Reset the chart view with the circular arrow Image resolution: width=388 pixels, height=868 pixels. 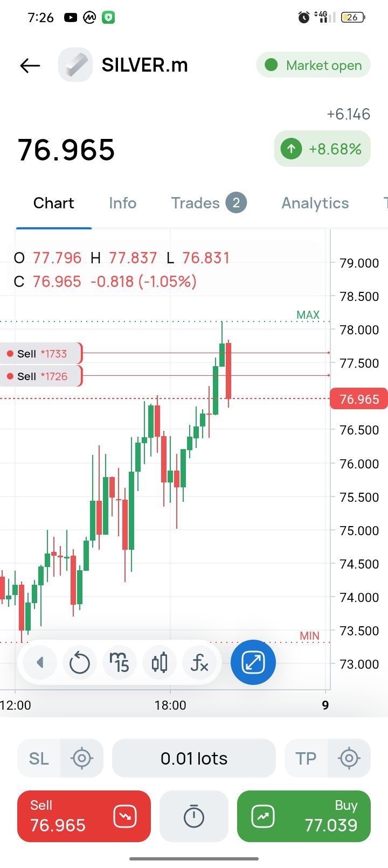(80, 662)
